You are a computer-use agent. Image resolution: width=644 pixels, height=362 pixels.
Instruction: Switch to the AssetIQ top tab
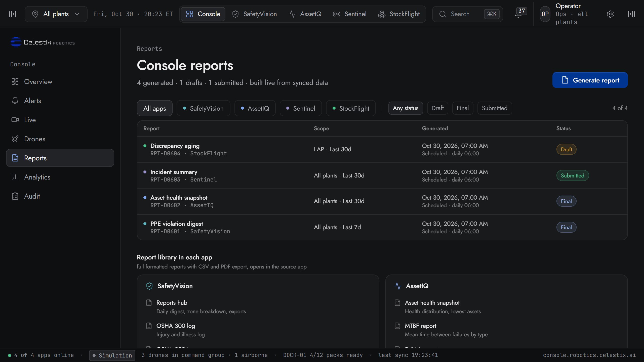[x=305, y=14]
